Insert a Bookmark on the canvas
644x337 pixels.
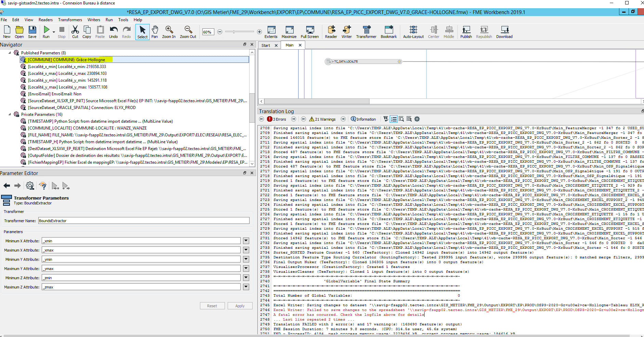click(389, 32)
